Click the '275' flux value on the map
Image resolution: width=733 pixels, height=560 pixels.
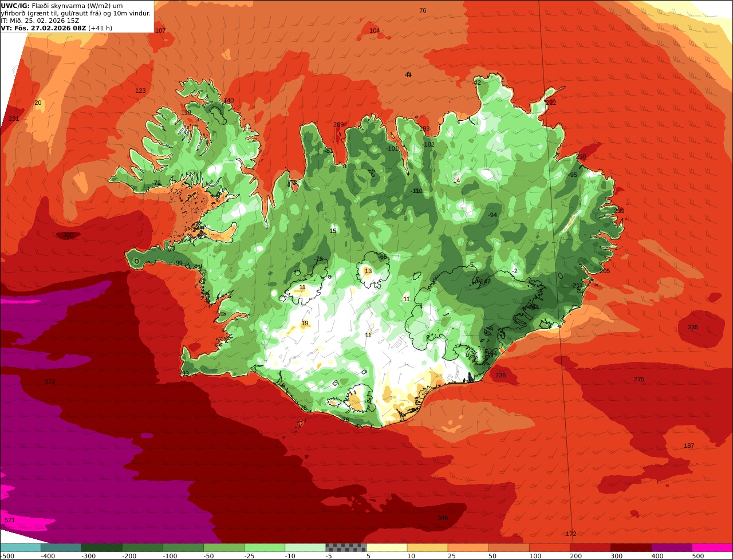click(639, 380)
